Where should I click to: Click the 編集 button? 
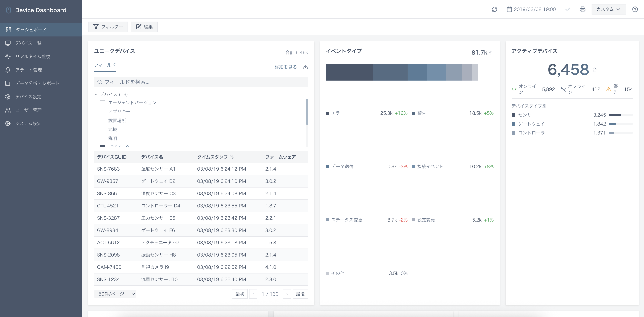tap(144, 27)
